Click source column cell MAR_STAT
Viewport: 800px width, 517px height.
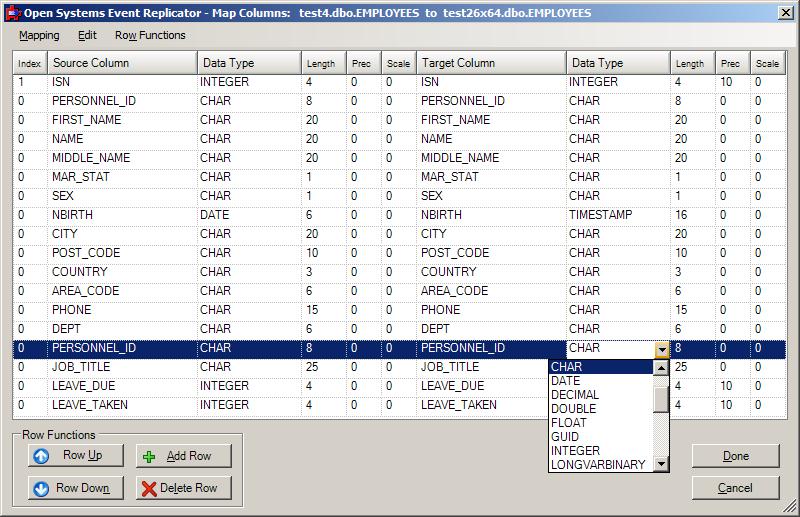(x=122, y=177)
